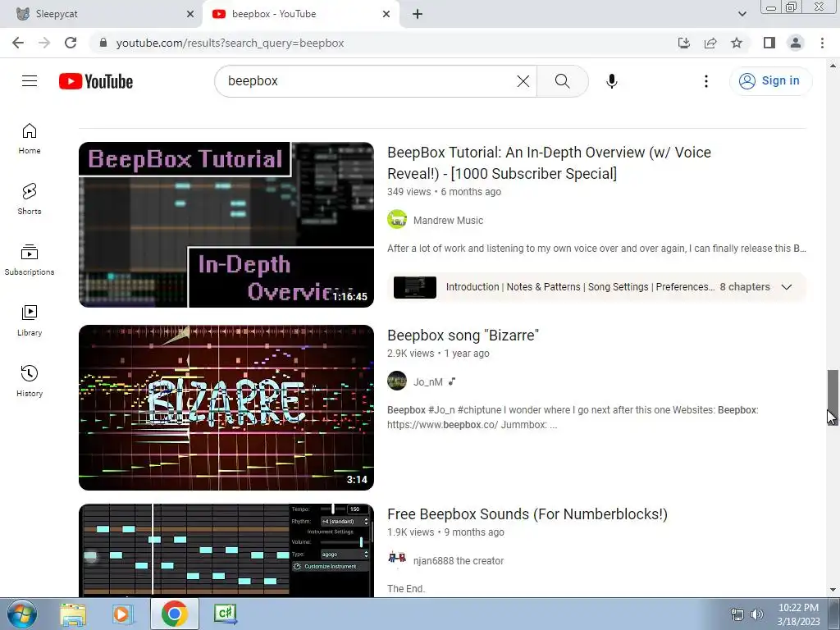Sign in to YouTube
The width and height of the screenshot is (840, 630).
pos(769,81)
